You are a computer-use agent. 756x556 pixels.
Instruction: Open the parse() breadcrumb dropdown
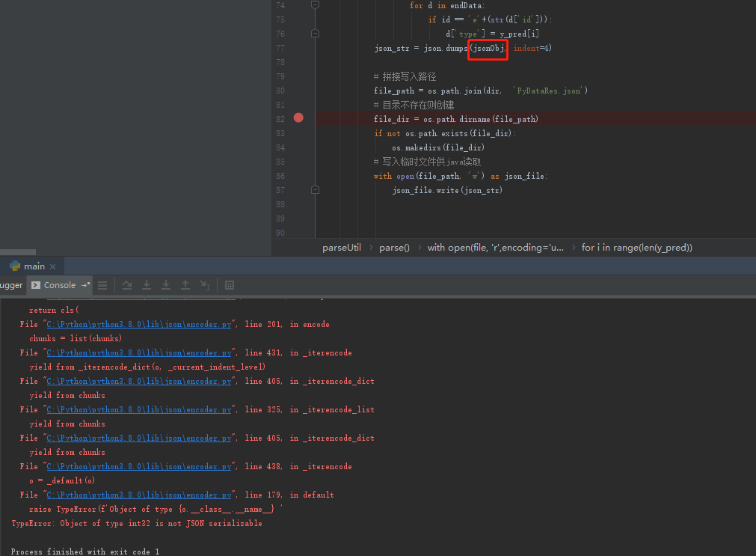click(394, 247)
